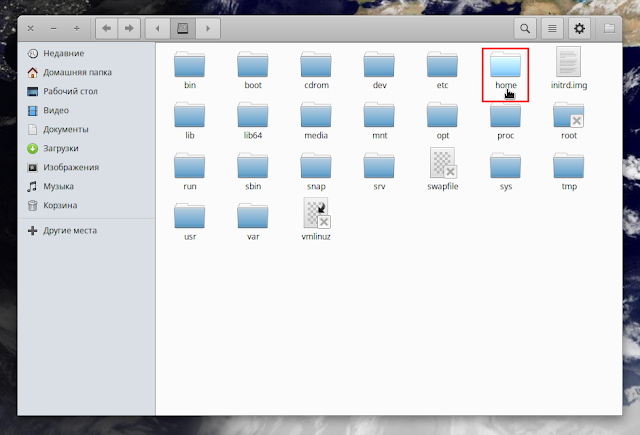Screen dimensions: 640x435
Task: Select the vmlinuz link file
Action: click(316, 220)
